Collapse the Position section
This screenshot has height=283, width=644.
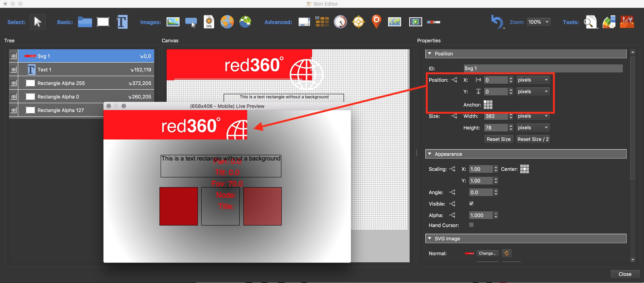[430, 53]
